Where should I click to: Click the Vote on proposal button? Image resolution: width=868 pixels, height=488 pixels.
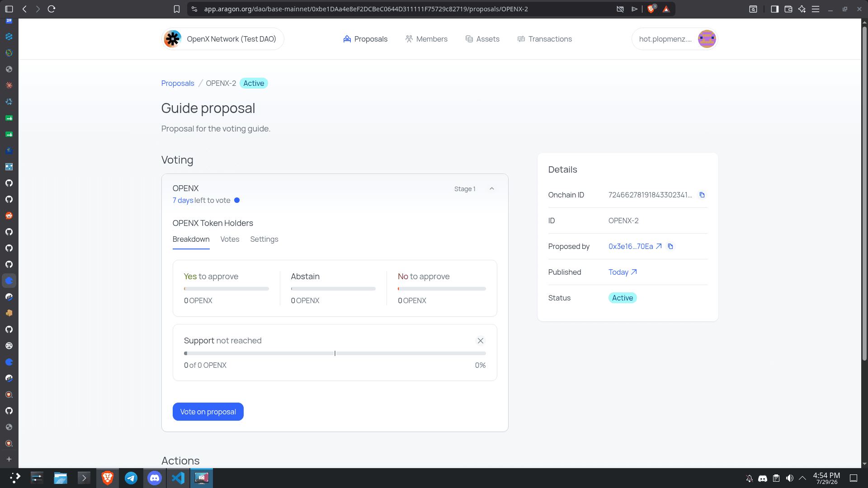pos(208,412)
